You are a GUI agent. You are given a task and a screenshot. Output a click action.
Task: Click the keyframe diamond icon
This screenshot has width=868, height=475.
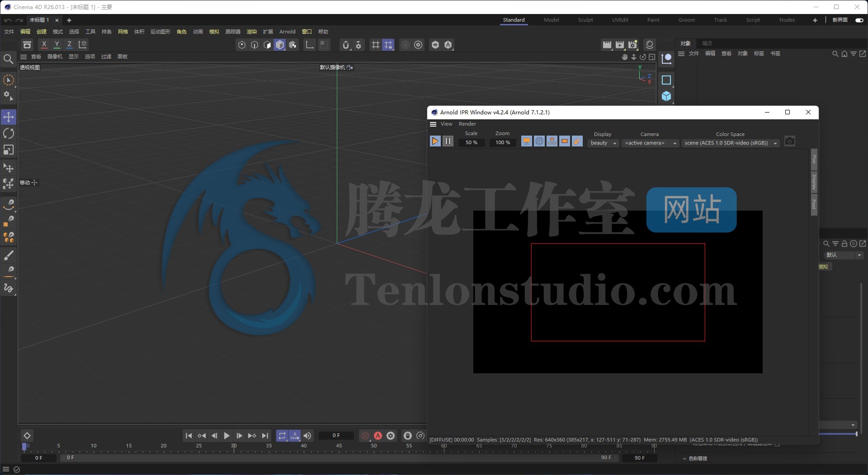point(27,436)
